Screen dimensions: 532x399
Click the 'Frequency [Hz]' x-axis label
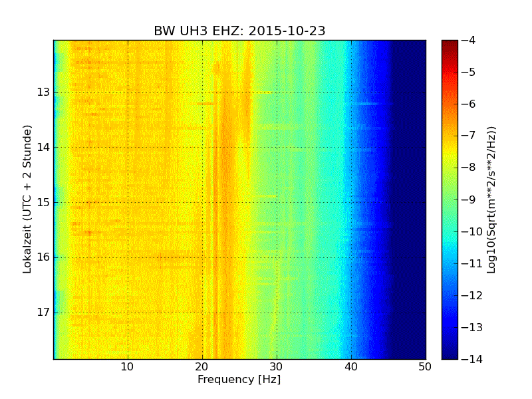239,379
